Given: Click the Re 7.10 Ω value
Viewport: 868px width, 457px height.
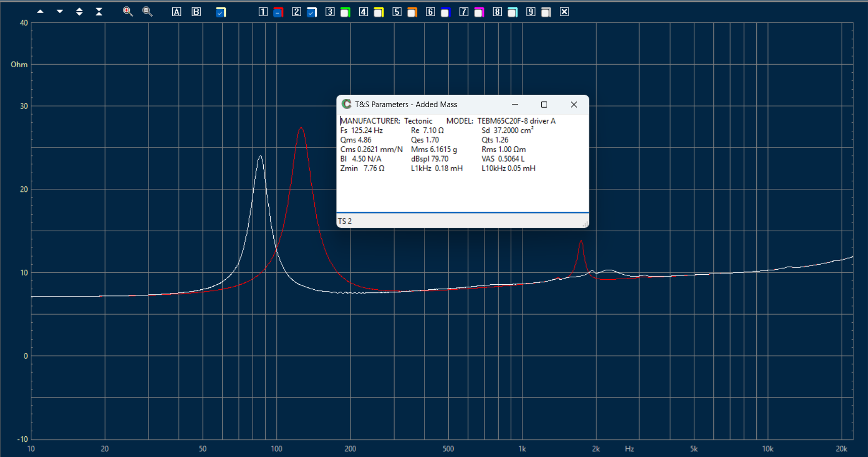Looking at the screenshot, I should coord(427,130).
